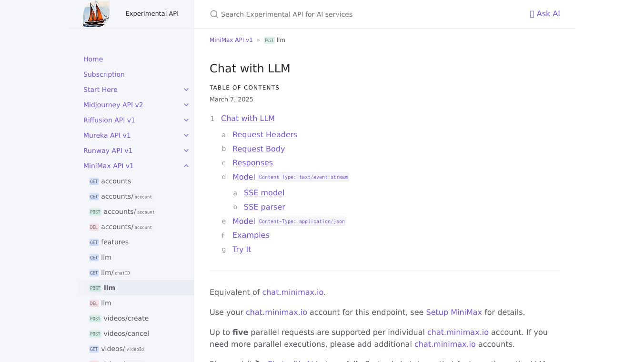Expand the Start Here section
Viewport: 644px width, 362px height.
click(186, 90)
